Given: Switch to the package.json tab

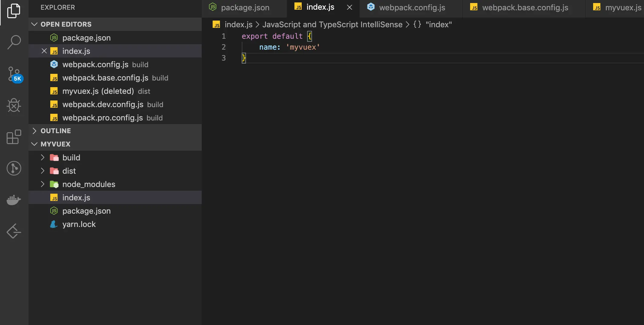Looking at the screenshot, I should (245, 8).
